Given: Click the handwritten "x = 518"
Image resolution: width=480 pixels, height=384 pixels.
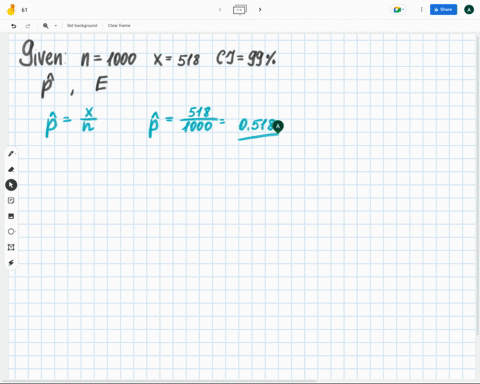Looking at the screenshot, I should pyautogui.click(x=176, y=59).
